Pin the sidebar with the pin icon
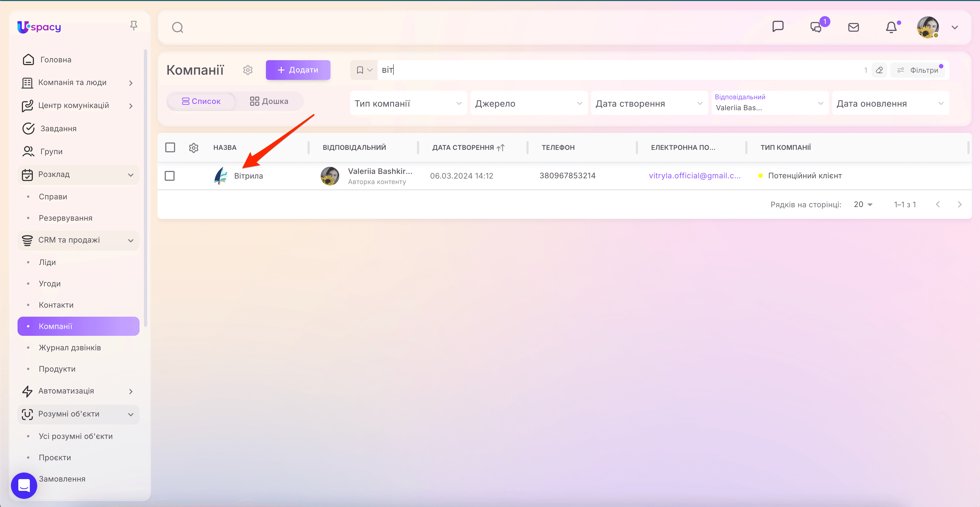 134,26
